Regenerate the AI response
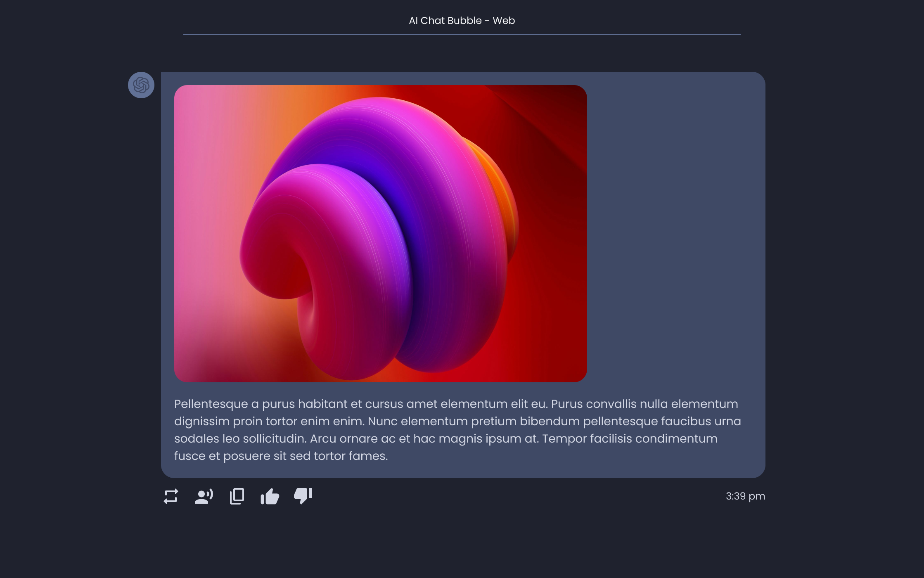The image size is (924, 578). pos(171,496)
